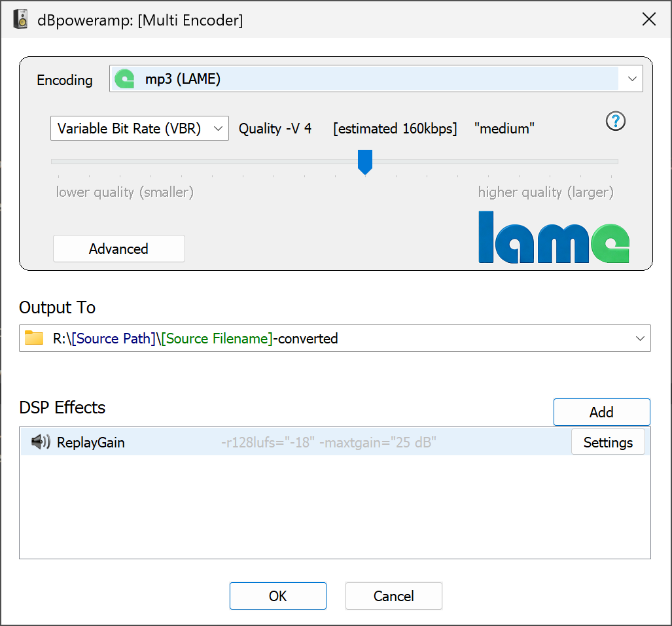
Task: Expand the Encoding format dropdown arrow
Action: [x=631, y=79]
